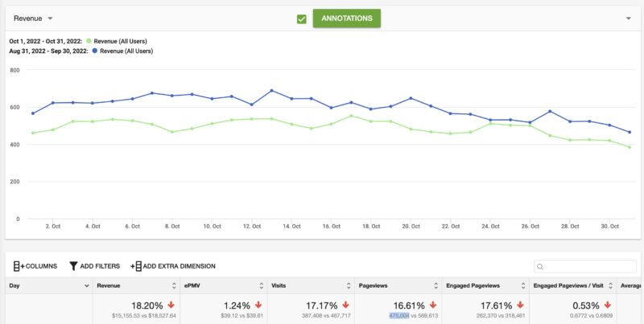Screen dimensions: 644x324
Task: Click the ADD FILTERS funnel icon
Action: pos(73,265)
